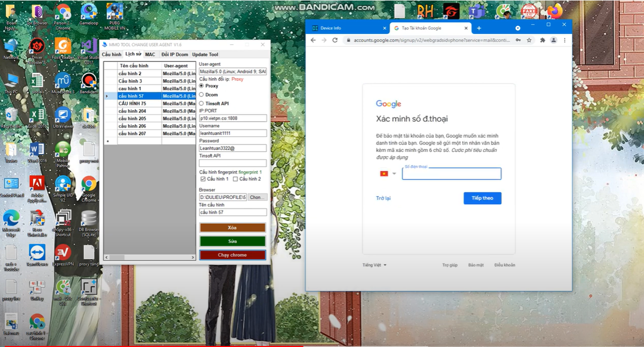Enable the Cấu hình 2 fingerprint checkbox
644x347 pixels.
(235, 179)
